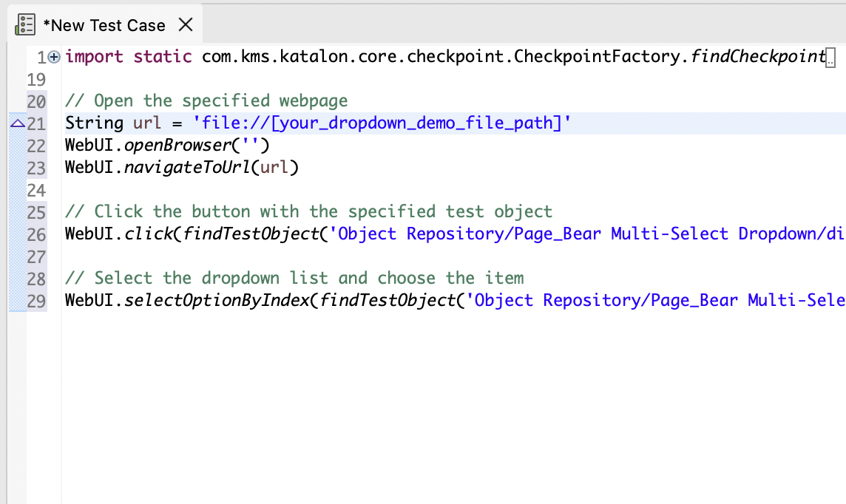Click line number 20 in the gutter
The image size is (846, 504).
point(36,101)
